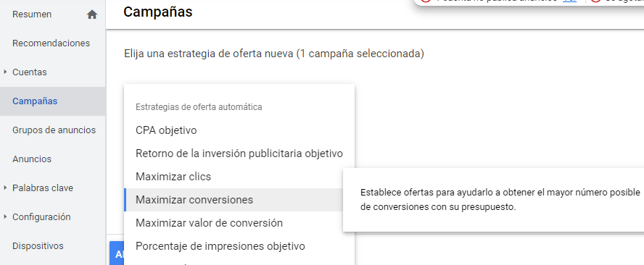
Task: Open Dispositivos in the sidebar
Action: click(x=38, y=245)
